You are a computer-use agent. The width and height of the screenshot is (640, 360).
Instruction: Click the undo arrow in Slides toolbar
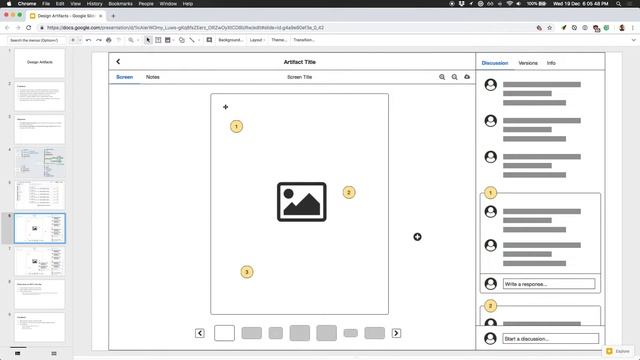coord(89,40)
